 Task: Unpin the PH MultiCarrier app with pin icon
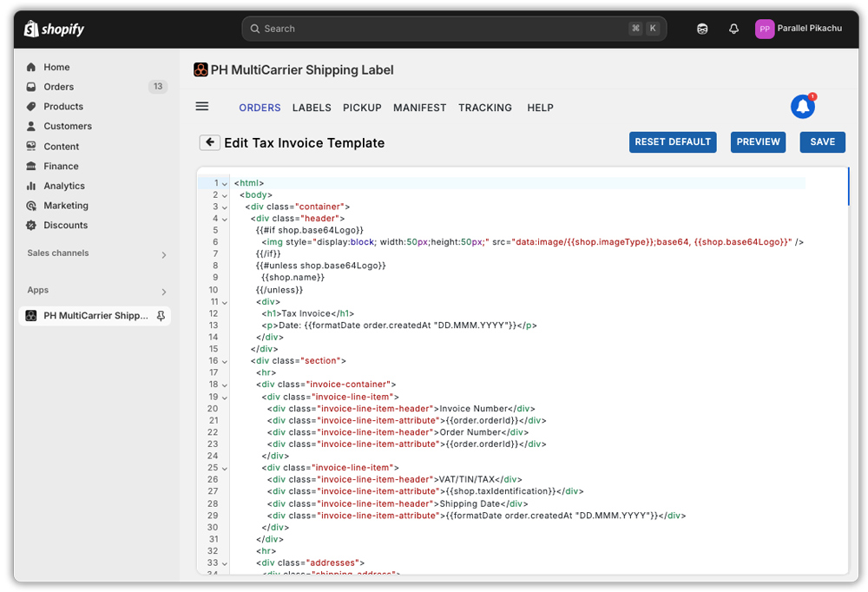pos(161,316)
